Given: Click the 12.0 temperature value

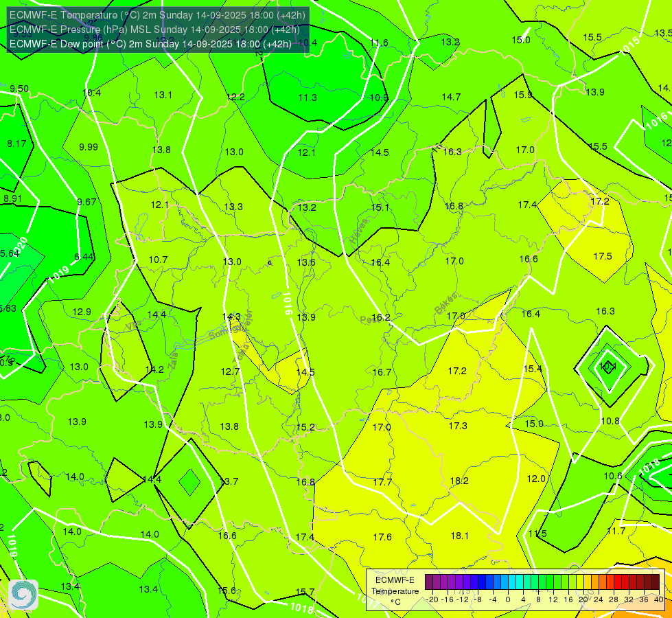Looking at the screenshot, I should [536, 479].
